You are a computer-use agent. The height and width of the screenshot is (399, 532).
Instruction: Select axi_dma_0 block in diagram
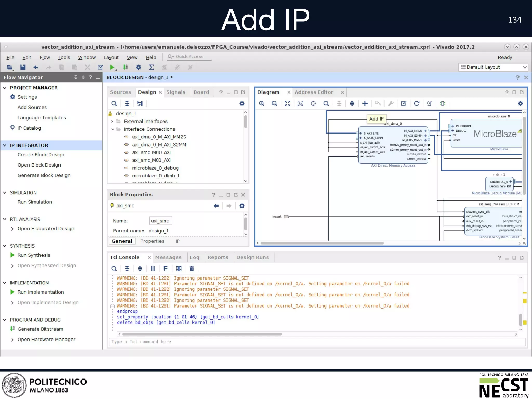[x=393, y=145]
